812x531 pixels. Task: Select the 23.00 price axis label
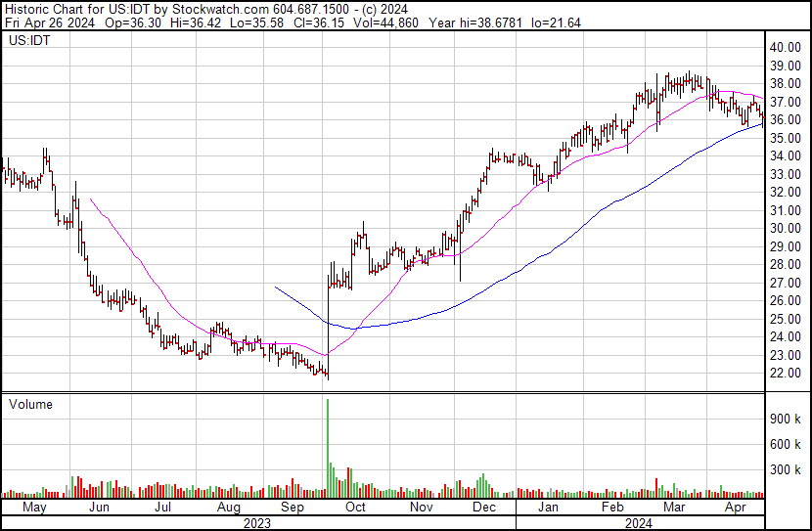click(786, 356)
